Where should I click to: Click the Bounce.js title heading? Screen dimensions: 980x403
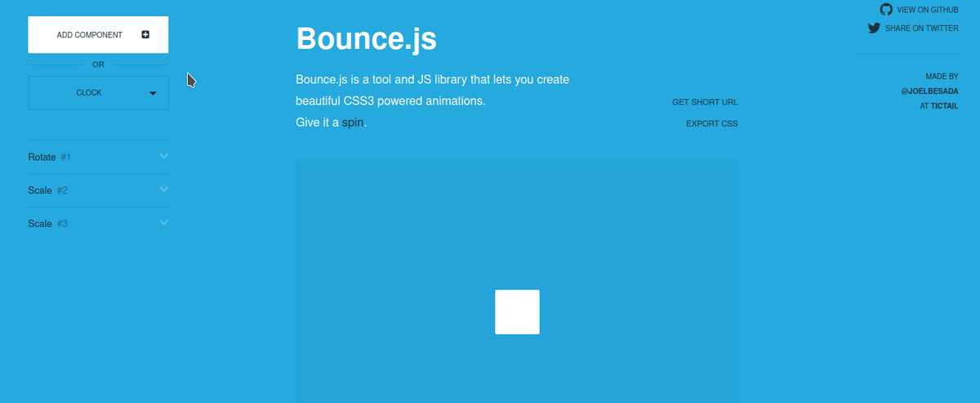pyautogui.click(x=366, y=38)
